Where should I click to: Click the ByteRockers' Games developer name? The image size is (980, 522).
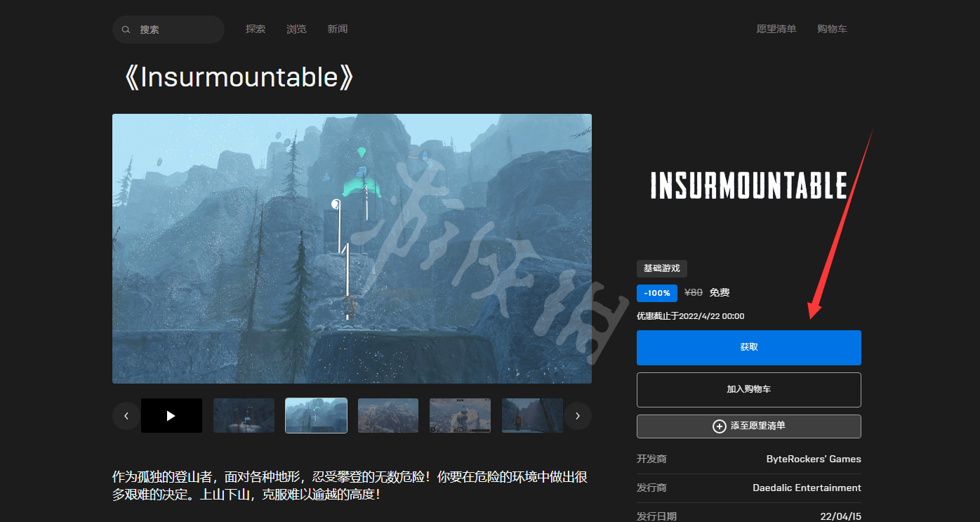814,459
